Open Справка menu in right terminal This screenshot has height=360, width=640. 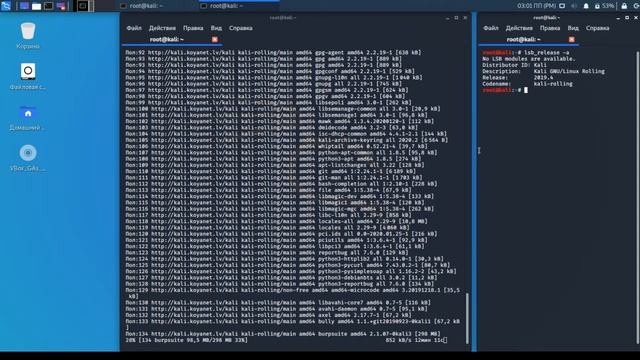pos(597,28)
